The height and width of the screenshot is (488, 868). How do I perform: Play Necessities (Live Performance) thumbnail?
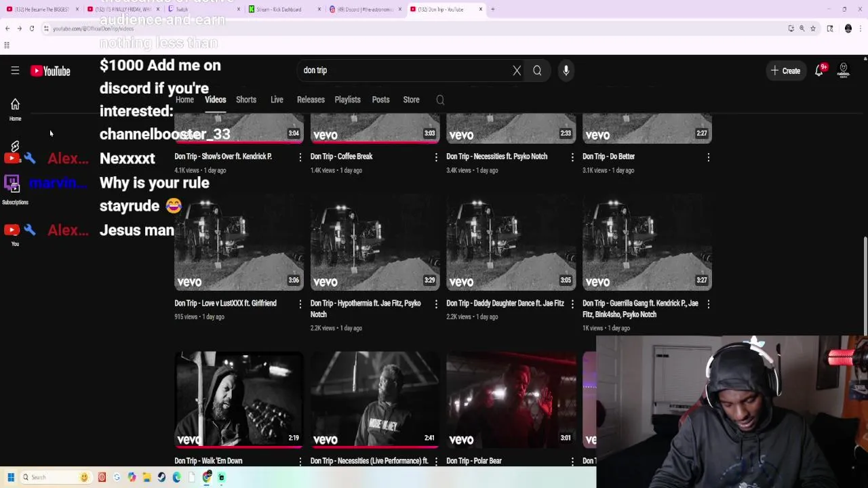tap(375, 400)
